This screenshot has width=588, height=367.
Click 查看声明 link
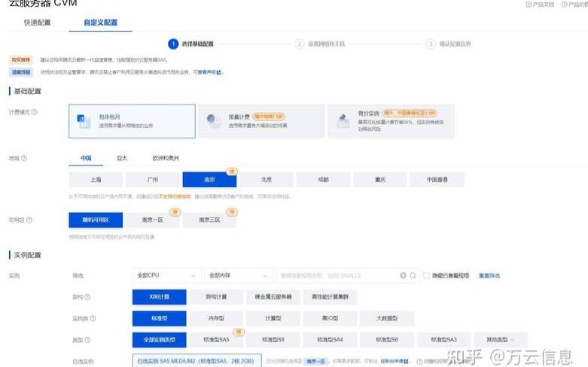pos(206,72)
